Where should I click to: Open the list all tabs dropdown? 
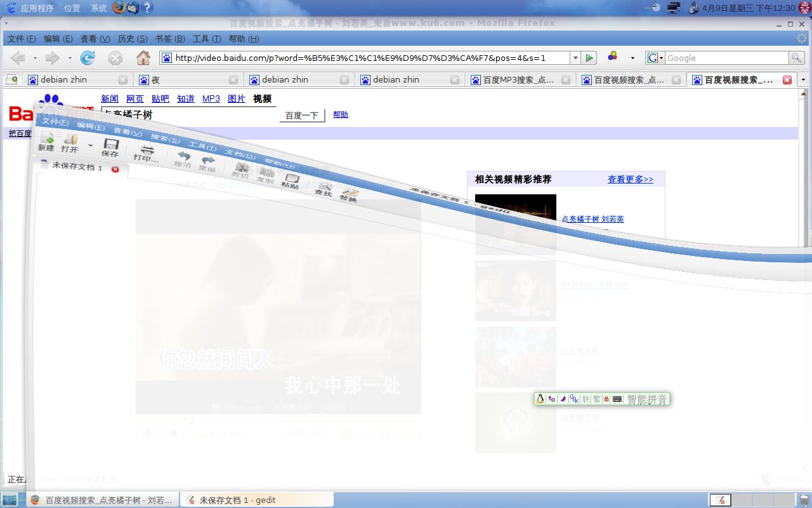pyautogui.click(x=804, y=80)
